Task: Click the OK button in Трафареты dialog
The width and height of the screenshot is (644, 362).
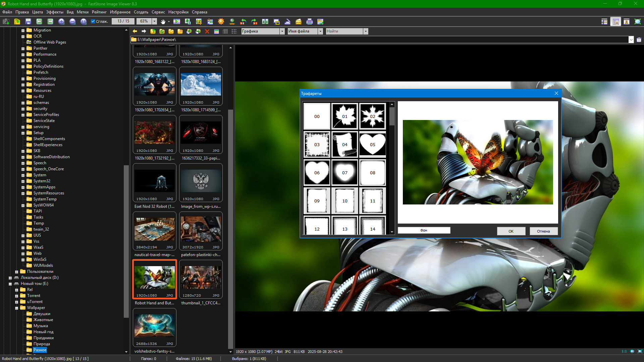Action: [x=511, y=231]
